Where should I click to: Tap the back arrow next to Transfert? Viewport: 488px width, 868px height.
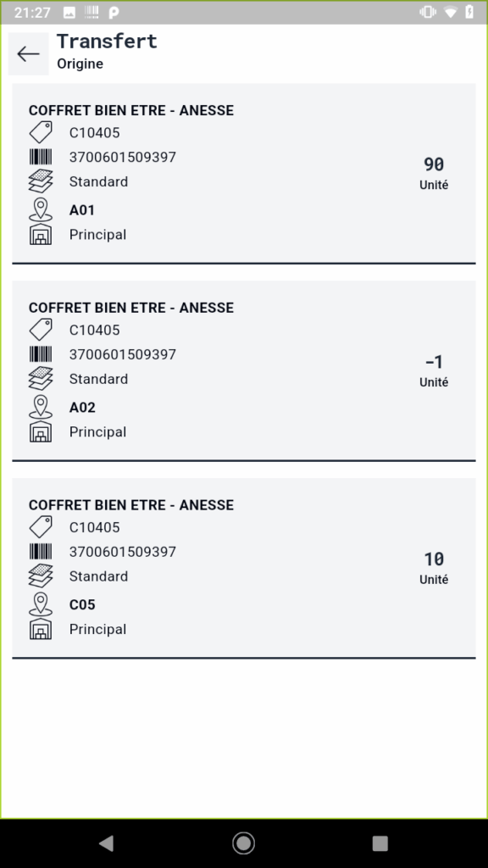28,53
